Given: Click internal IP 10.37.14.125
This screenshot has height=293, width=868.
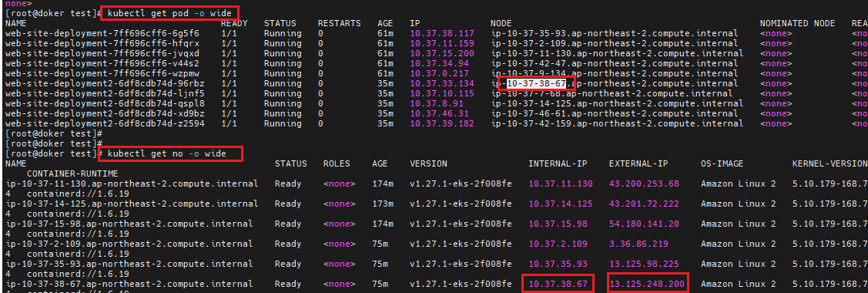Looking at the screenshot, I should click(x=561, y=204).
